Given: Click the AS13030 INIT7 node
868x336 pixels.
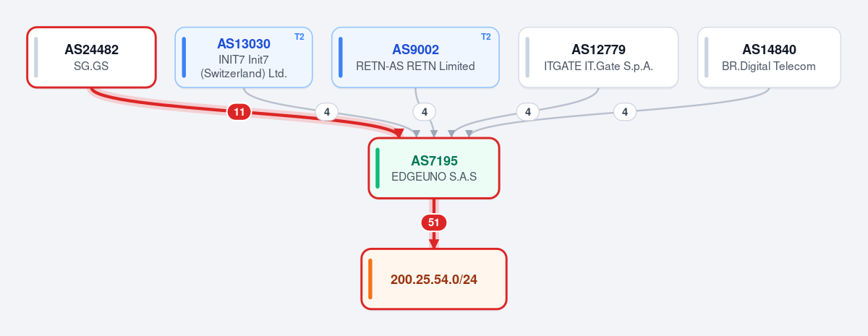Looking at the screenshot, I should (x=244, y=57).
